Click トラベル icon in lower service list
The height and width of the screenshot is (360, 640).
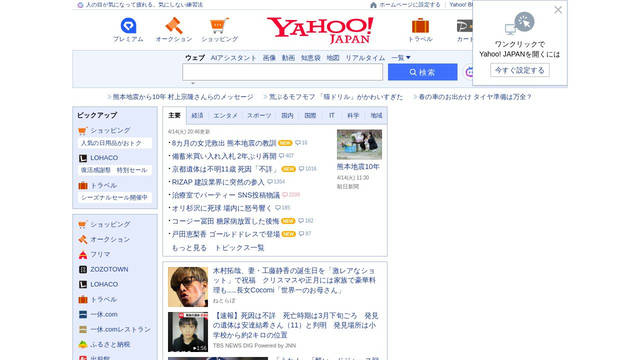point(83,300)
